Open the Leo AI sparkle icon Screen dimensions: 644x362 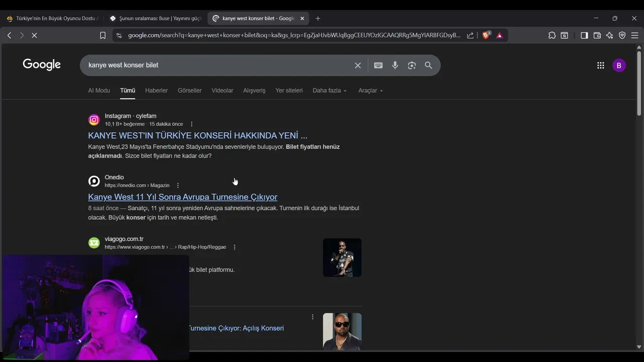tap(610, 35)
